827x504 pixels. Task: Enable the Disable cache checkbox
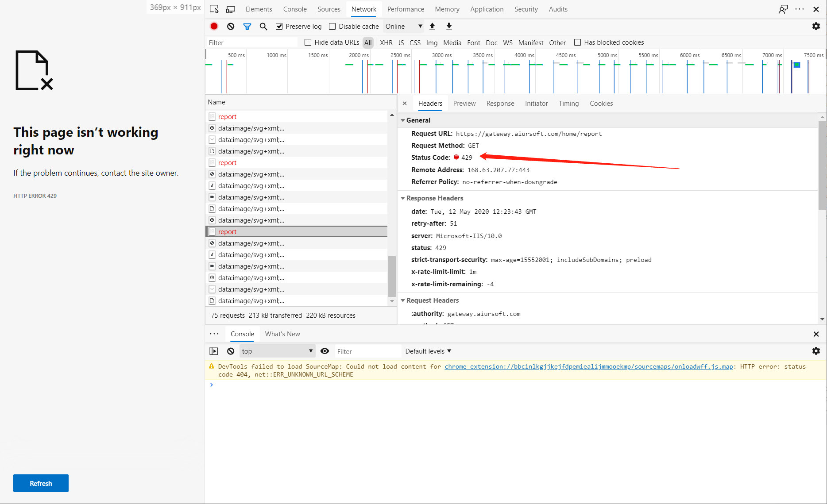coord(332,27)
